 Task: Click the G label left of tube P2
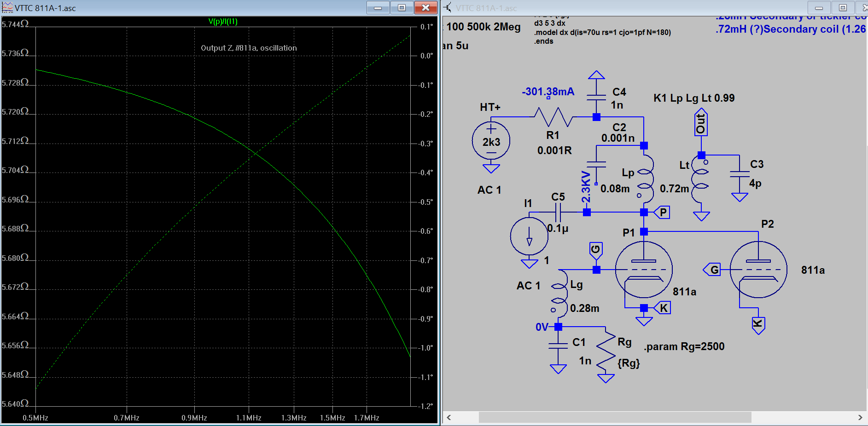713,270
